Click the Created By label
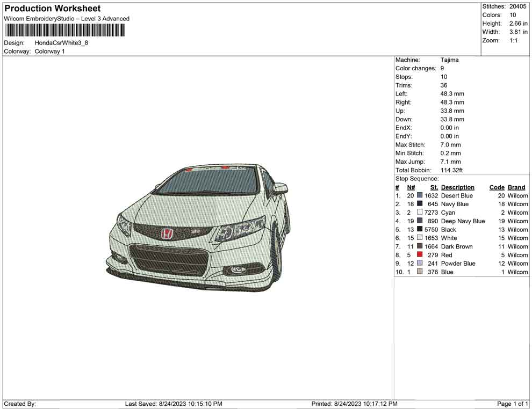 [x=20, y=404]
